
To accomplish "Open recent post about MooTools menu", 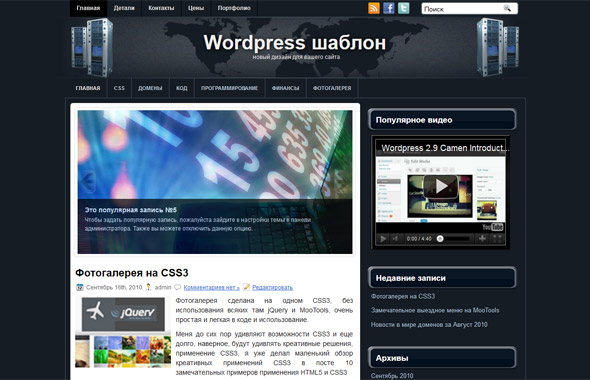I will (x=435, y=310).
